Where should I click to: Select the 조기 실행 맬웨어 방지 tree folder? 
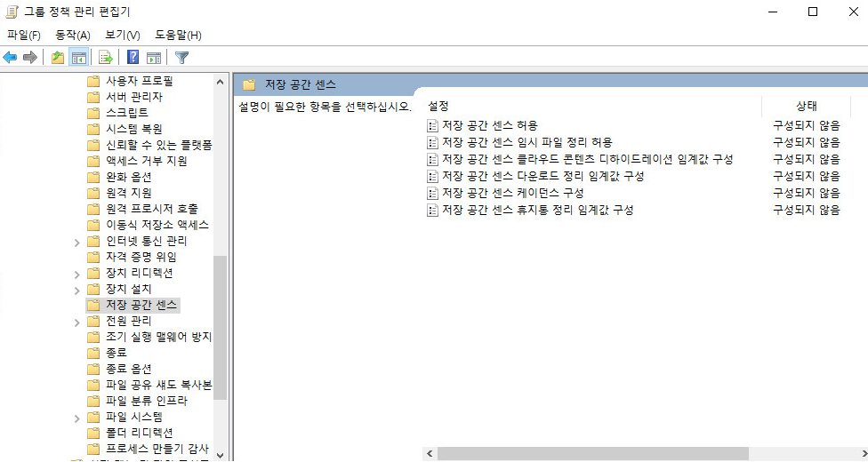coord(158,337)
